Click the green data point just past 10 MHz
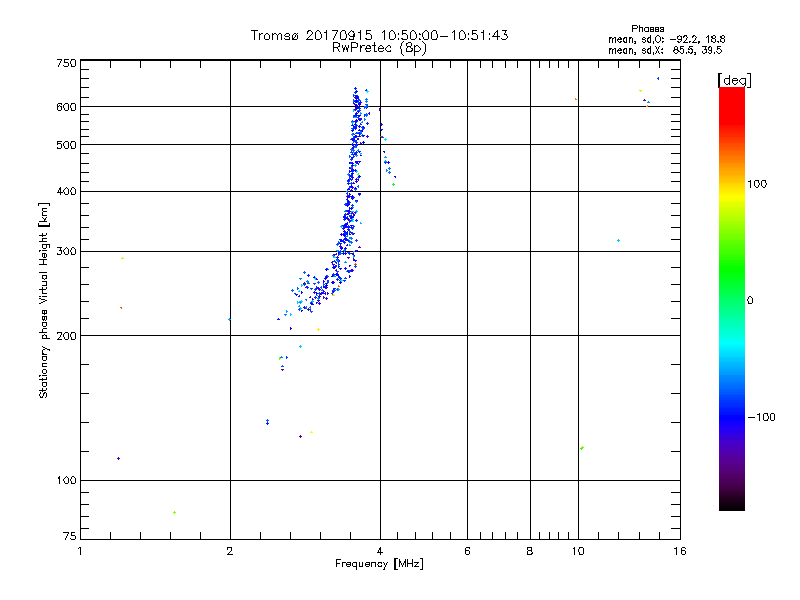The width and height of the screenshot is (800, 600). (582, 448)
